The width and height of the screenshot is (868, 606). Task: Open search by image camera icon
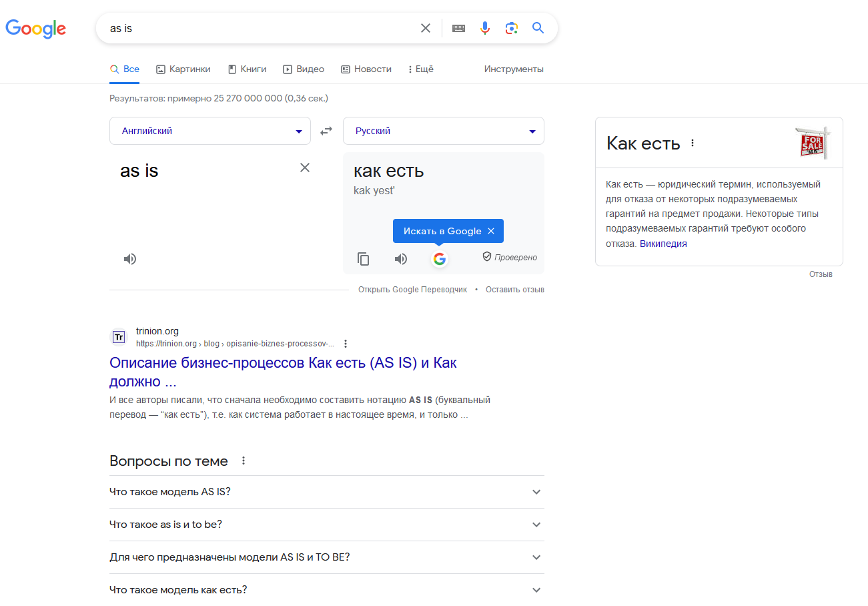pyautogui.click(x=512, y=28)
